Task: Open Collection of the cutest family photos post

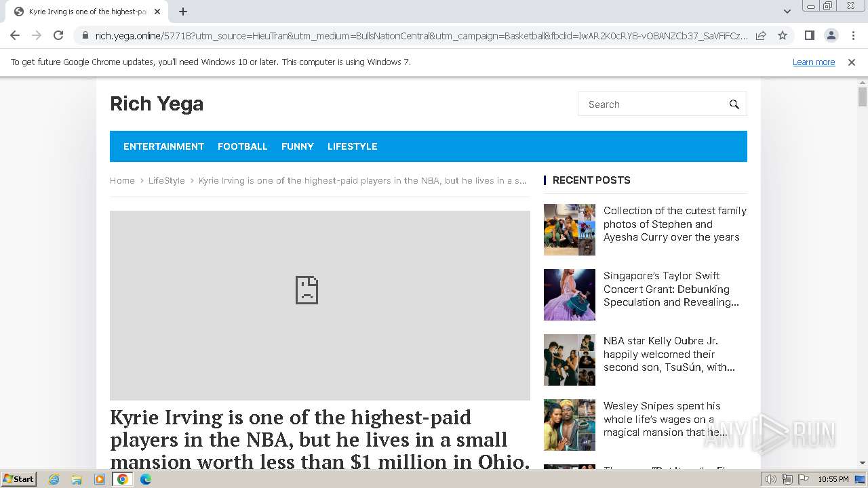Action: click(x=675, y=224)
